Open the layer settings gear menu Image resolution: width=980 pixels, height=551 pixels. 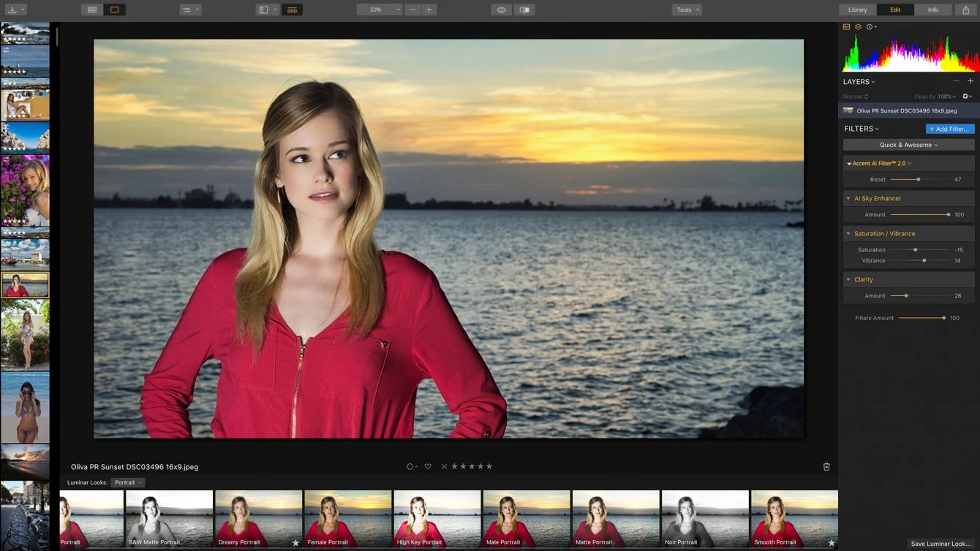pos(967,96)
